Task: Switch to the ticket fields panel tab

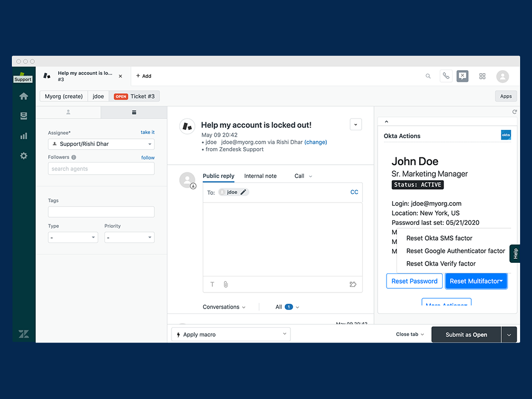Action: point(134,112)
